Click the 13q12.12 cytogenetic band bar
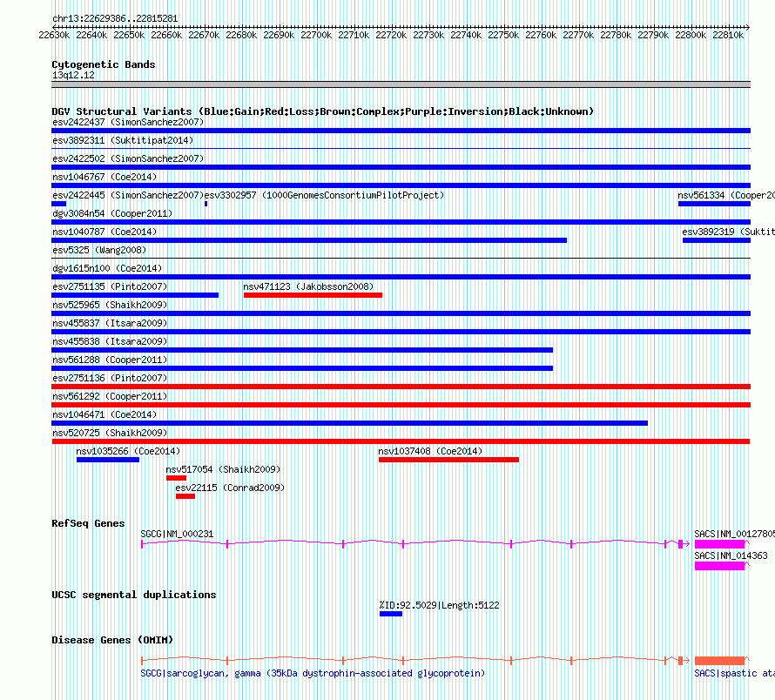 click(401, 84)
